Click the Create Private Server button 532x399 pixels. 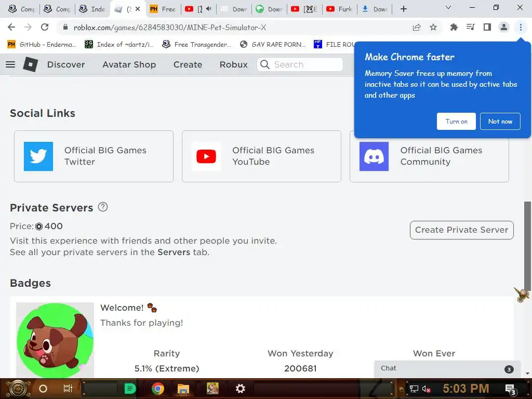(x=462, y=230)
